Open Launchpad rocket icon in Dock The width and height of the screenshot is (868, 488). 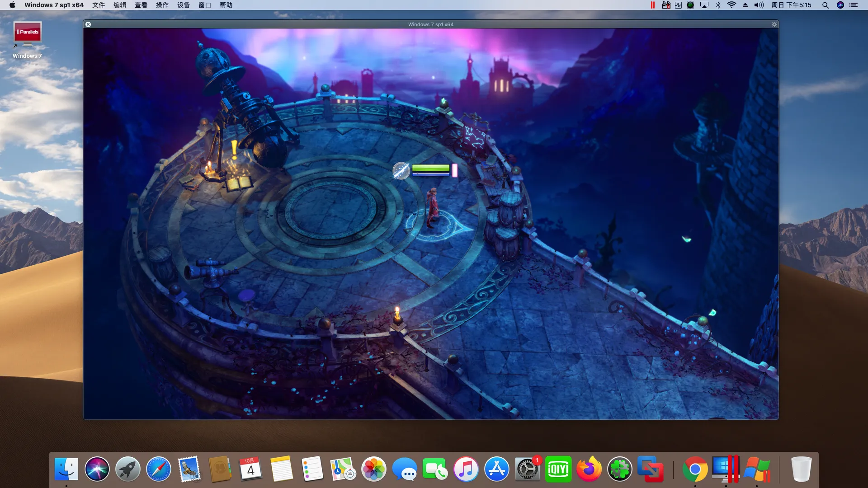click(x=128, y=469)
